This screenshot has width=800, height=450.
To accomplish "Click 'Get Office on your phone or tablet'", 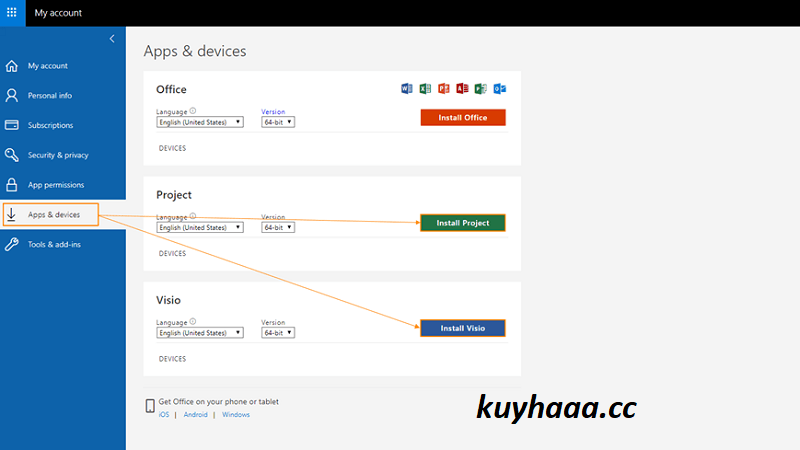I will (218, 402).
